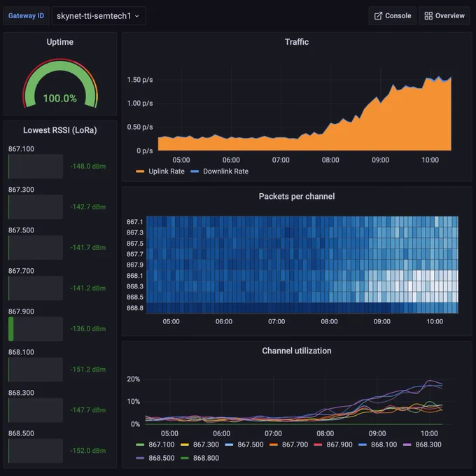Toggle the 867.300 series in Channel utilization legend
Image resolution: width=476 pixels, height=476 pixels.
[x=199, y=444]
